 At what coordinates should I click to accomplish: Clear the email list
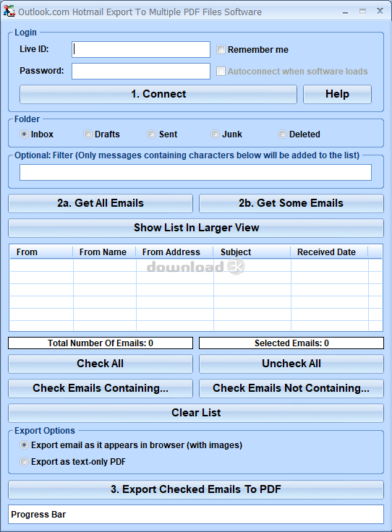(196, 413)
